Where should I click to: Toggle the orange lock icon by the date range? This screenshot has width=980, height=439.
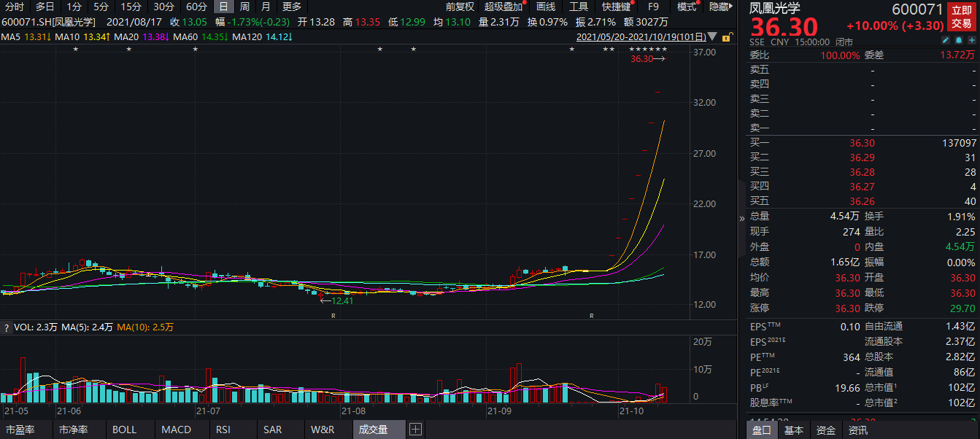point(727,36)
